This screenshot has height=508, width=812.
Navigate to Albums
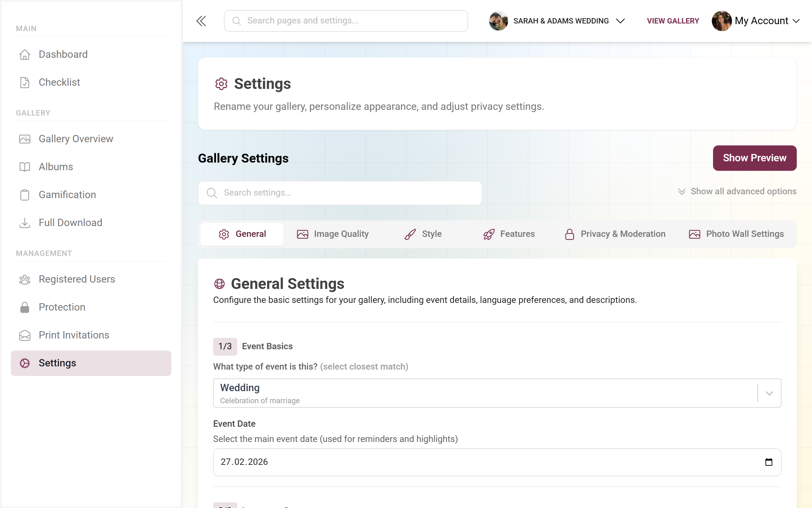(x=91, y=167)
